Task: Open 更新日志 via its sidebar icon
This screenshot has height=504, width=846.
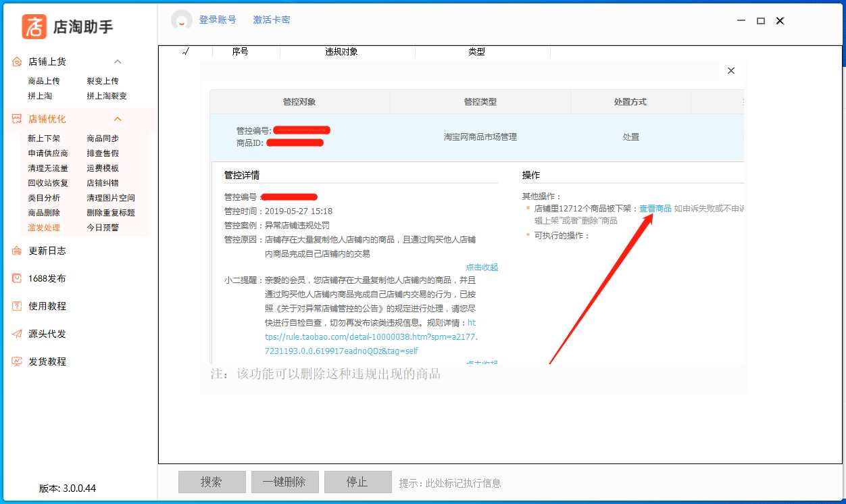Action: click(17, 251)
